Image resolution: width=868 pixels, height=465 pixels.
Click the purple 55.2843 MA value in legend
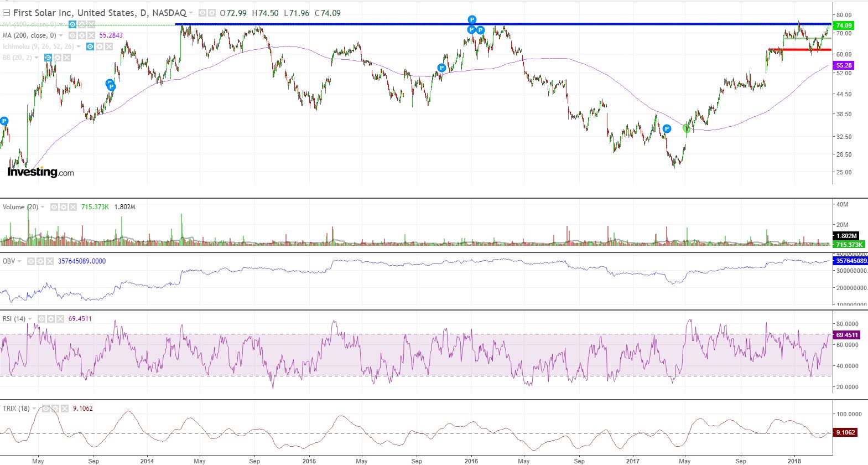point(111,35)
